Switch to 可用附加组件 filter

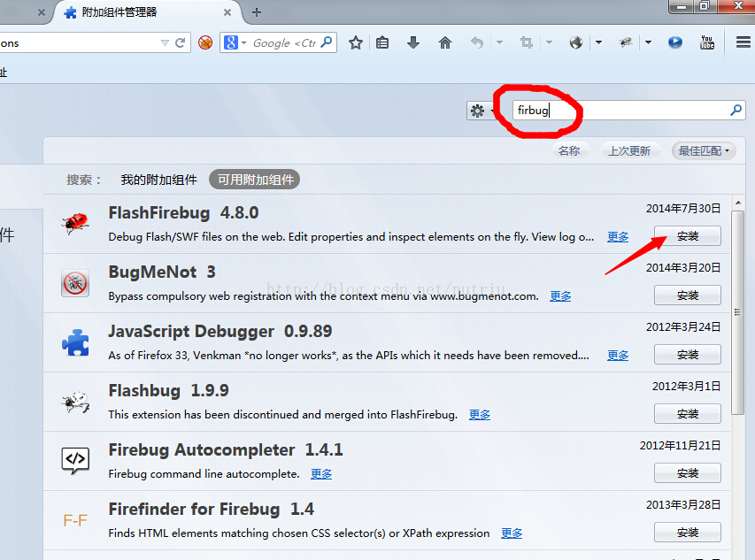point(255,180)
